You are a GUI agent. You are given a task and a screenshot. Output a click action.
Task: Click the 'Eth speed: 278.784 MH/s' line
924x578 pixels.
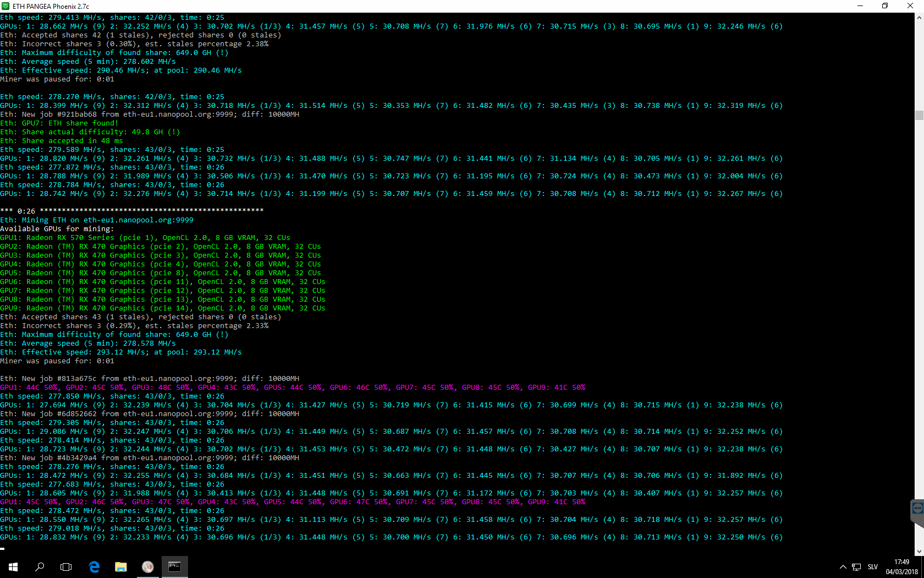(112, 185)
